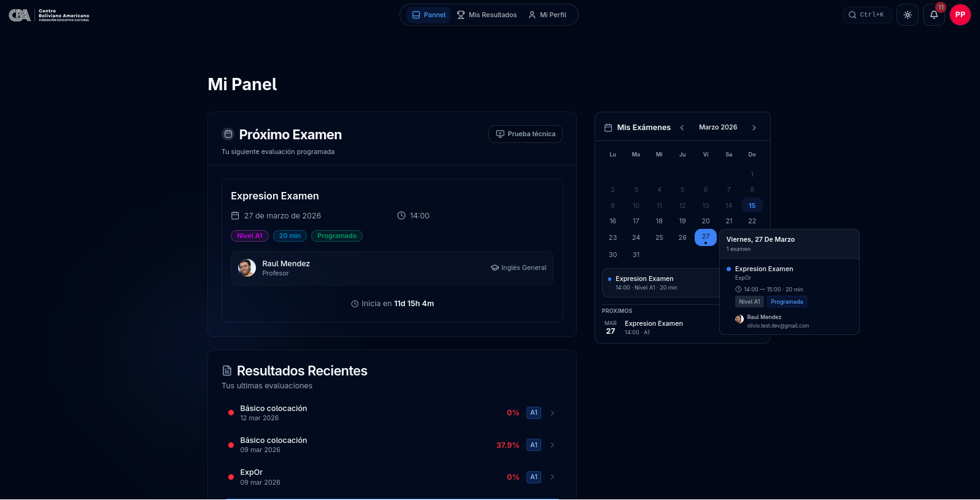Open Expresion Examen under Proximos list
This screenshot has width=980, height=500.
click(x=653, y=327)
